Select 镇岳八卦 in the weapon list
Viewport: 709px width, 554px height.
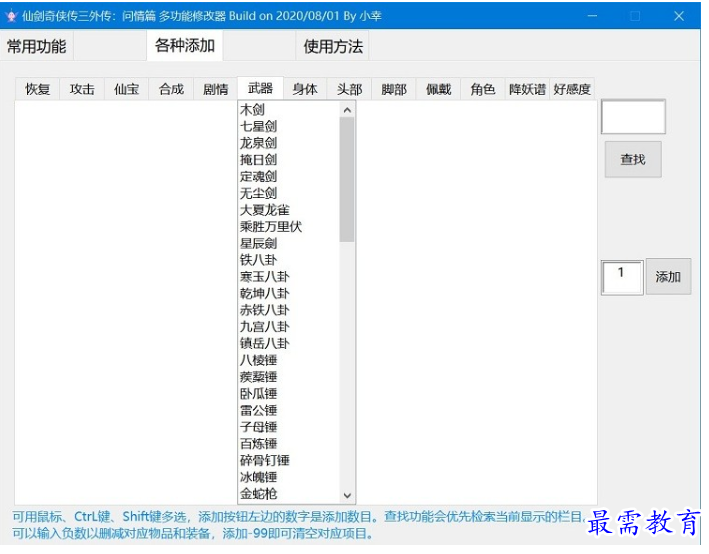(265, 344)
